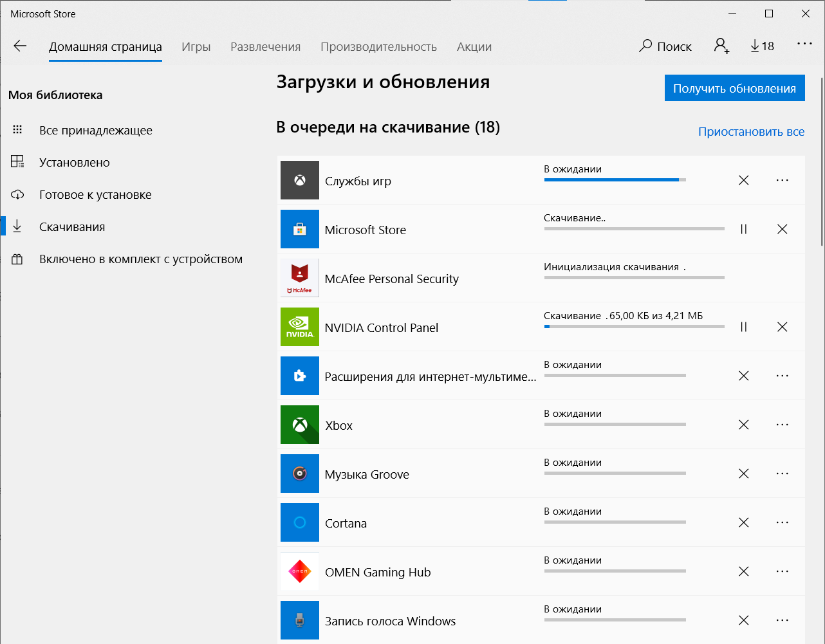Click the Запись голоса Windows icon
825x644 pixels.
(x=300, y=620)
